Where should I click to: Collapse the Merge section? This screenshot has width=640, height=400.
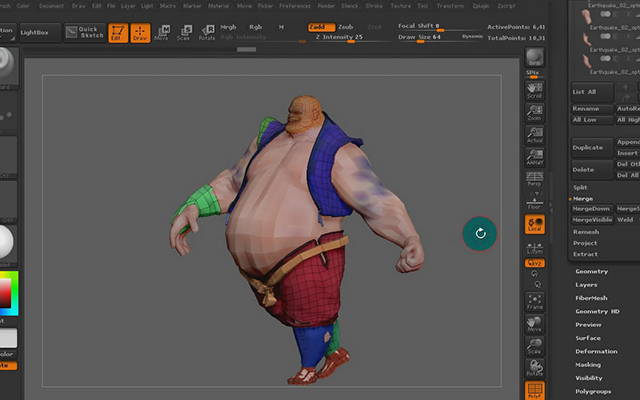[583, 199]
